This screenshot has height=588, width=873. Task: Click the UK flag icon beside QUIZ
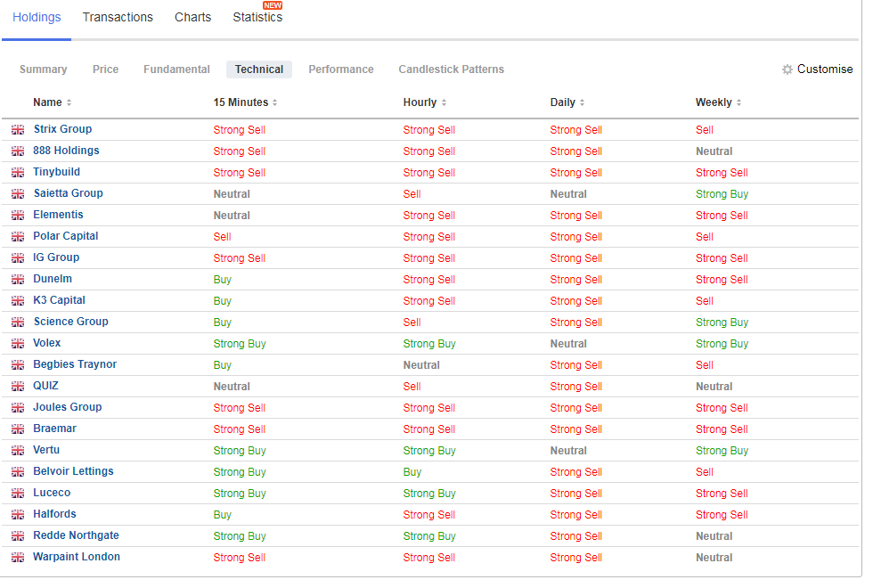click(18, 387)
